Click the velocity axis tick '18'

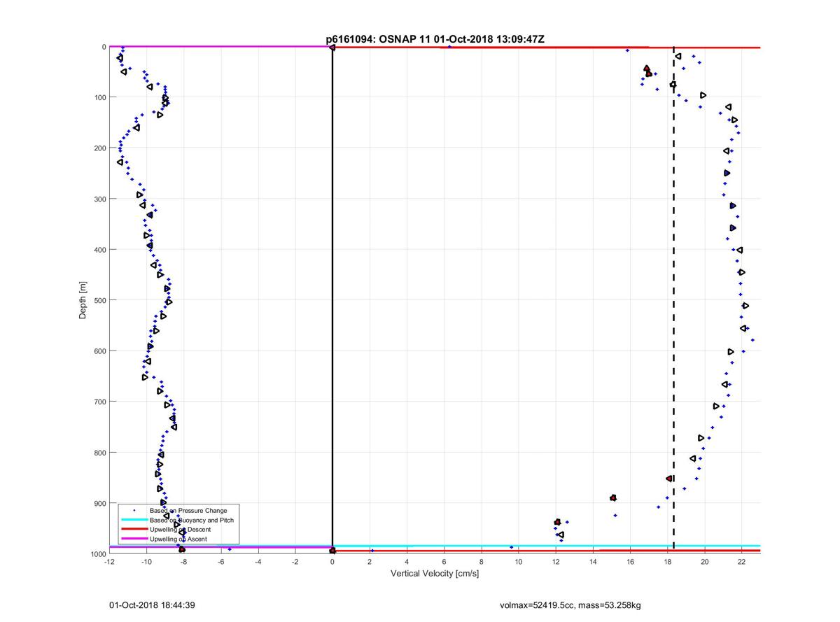click(x=667, y=561)
